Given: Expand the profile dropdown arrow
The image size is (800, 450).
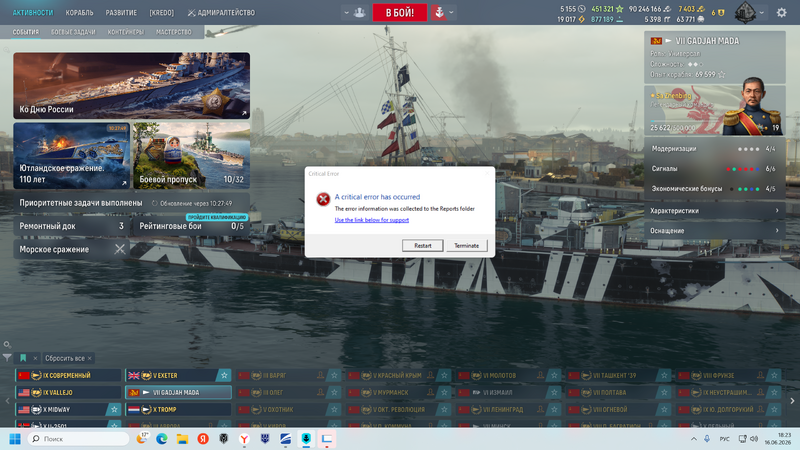Looking at the screenshot, I should click(761, 13).
